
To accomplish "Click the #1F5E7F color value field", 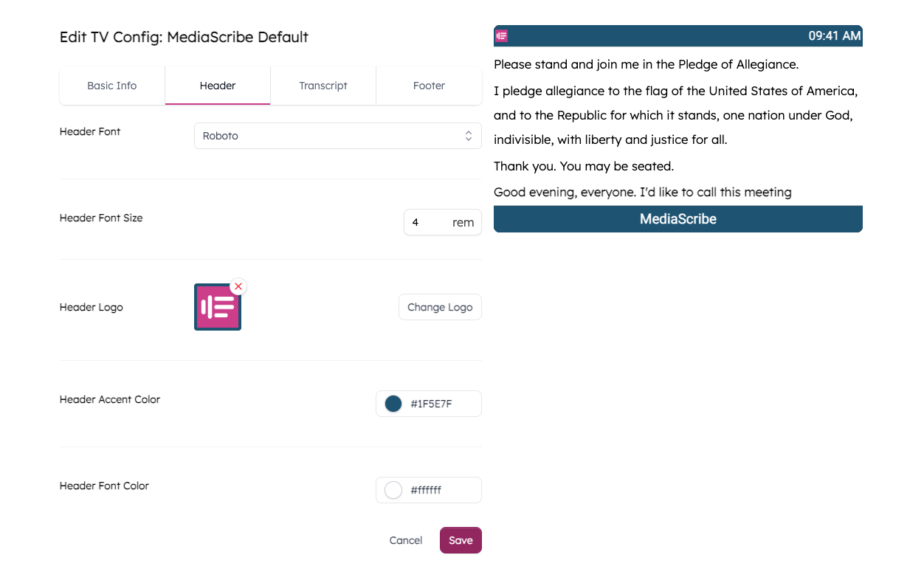I will click(x=435, y=404).
